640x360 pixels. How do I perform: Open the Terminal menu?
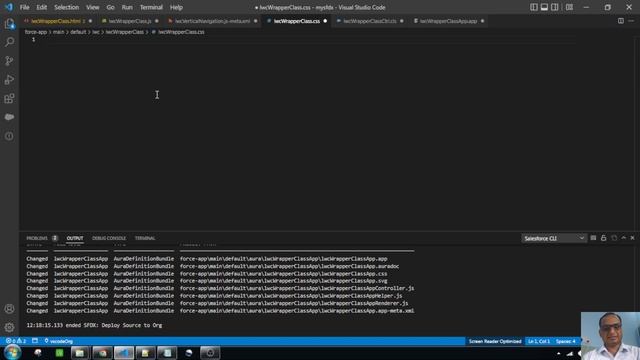[x=151, y=7]
